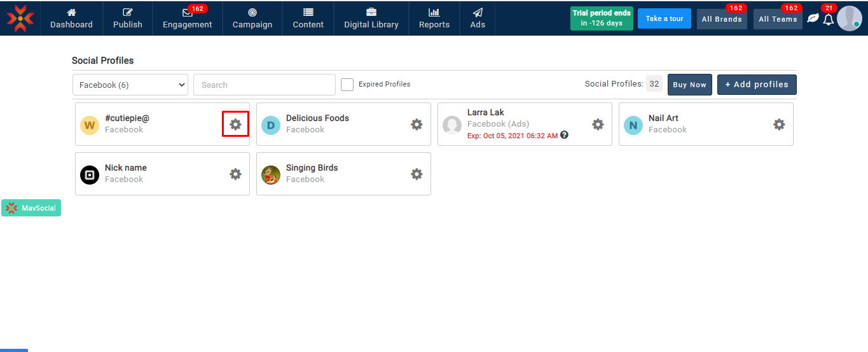Screen dimensions: 868x352
Task: Open settings gear for Nail Art profile
Action: tap(779, 124)
